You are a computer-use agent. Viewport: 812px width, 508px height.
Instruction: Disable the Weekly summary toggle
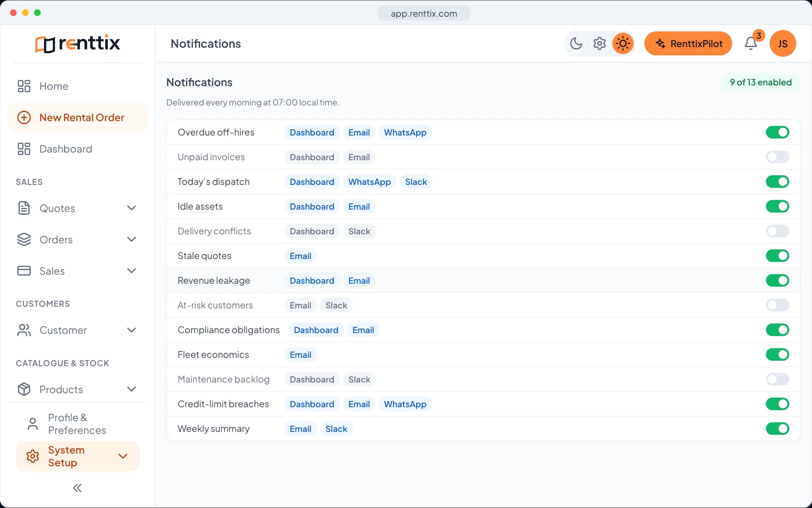[777, 429]
